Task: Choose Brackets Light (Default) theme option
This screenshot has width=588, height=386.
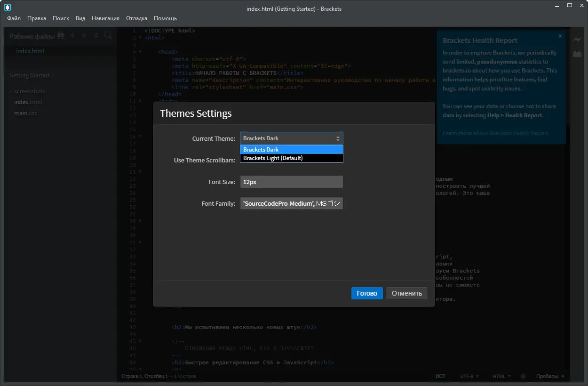Action: pos(292,158)
